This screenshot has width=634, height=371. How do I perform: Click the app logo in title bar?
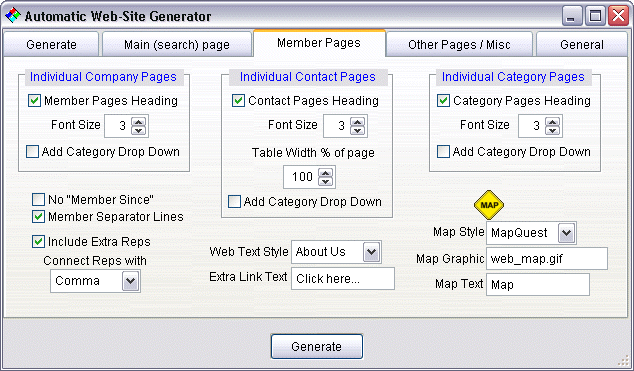[13, 15]
